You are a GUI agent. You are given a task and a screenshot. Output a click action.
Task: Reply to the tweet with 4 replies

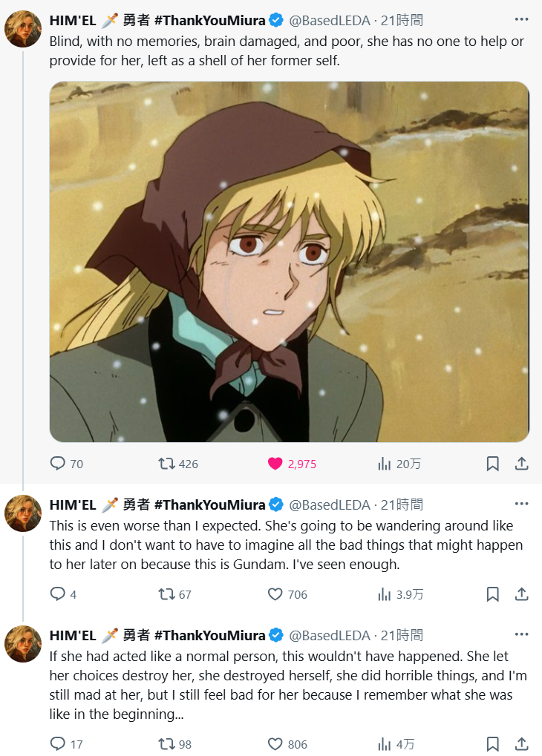point(58,594)
